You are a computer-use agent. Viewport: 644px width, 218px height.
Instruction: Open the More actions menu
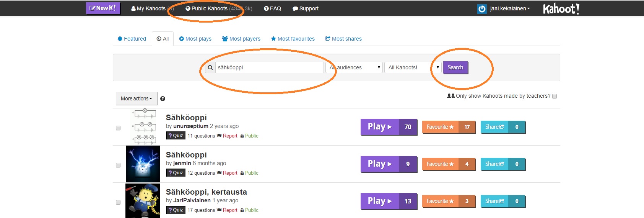tap(136, 98)
